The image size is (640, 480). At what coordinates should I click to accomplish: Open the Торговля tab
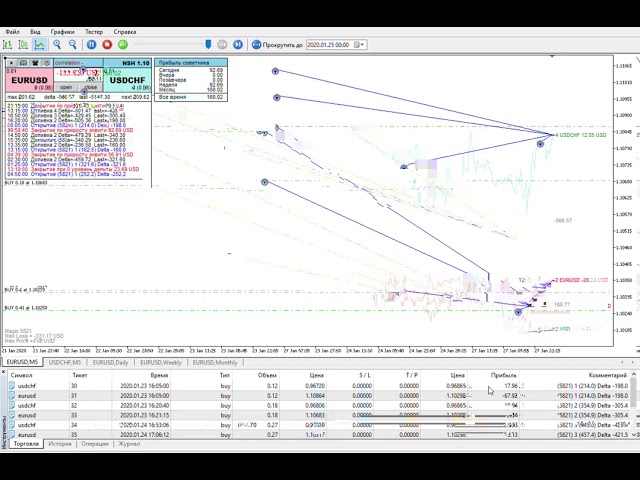pos(26,444)
